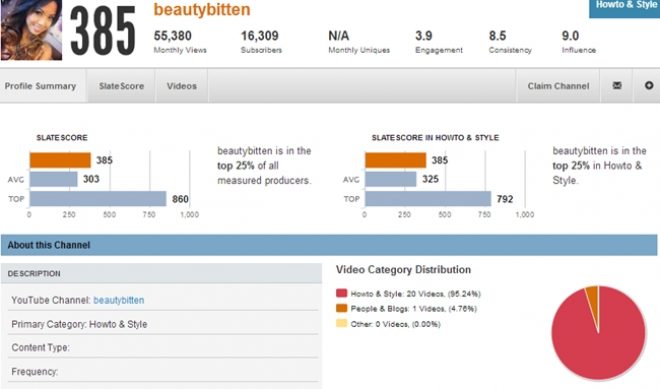660x389 pixels.
Task: Click the About this Channel header
Action: [329, 245]
